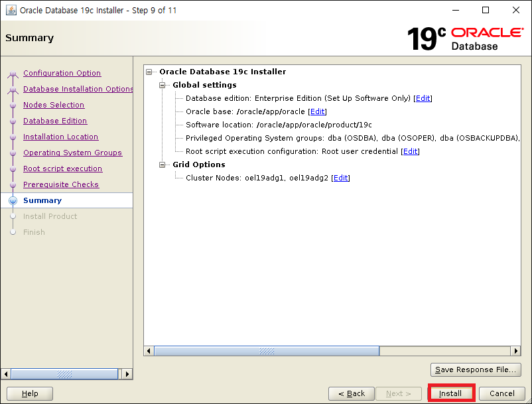Go to Operating System Groups step
Viewport: 532px width, 404px height.
(x=72, y=153)
